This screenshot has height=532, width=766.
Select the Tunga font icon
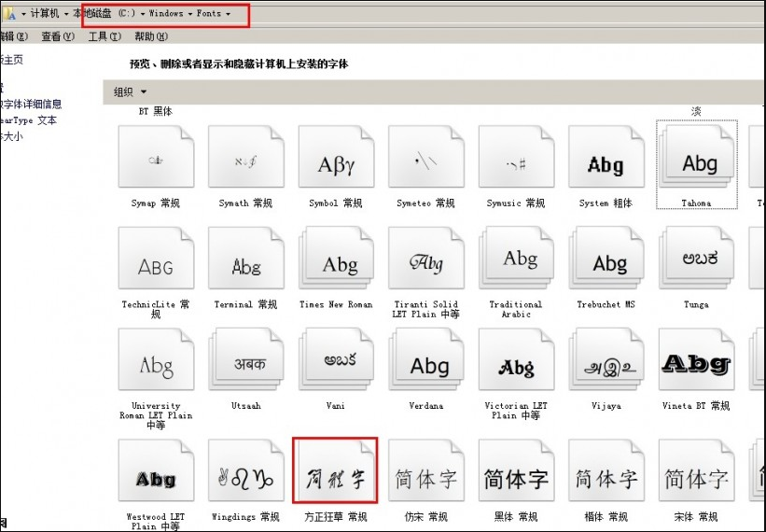click(x=697, y=258)
